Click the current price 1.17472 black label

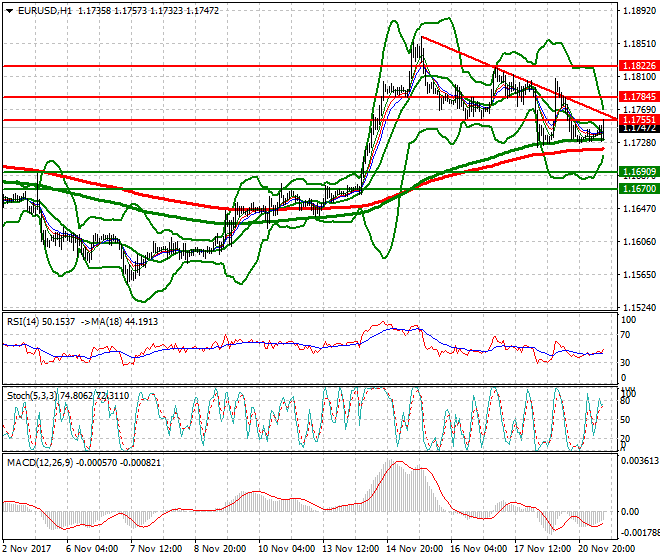[639, 128]
